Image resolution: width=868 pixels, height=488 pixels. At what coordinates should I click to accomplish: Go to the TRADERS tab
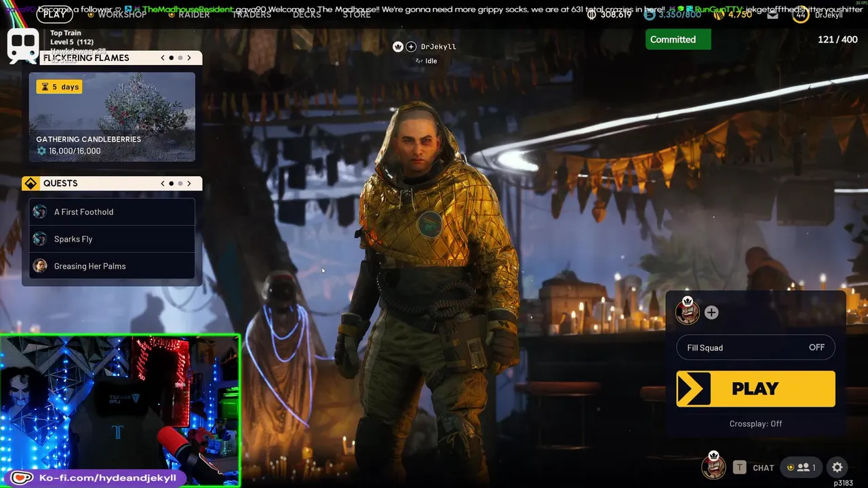(251, 14)
